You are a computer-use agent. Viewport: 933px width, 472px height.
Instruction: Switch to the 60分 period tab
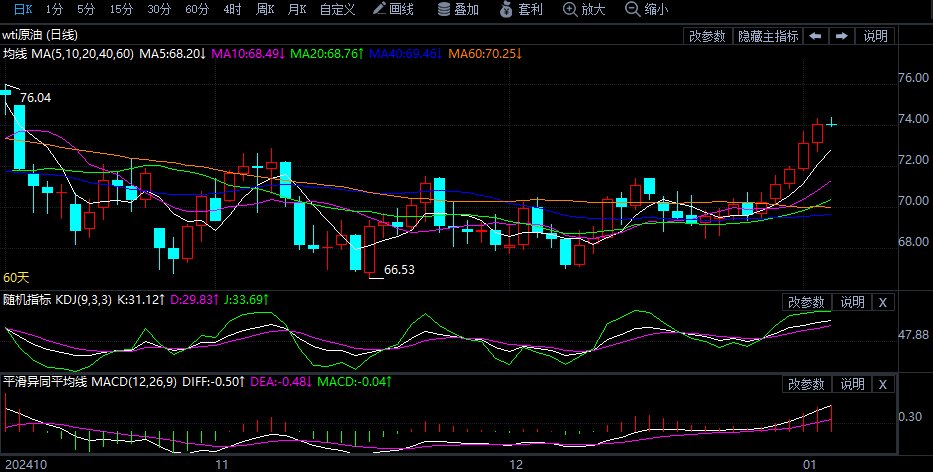pyautogui.click(x=198, y=9)
